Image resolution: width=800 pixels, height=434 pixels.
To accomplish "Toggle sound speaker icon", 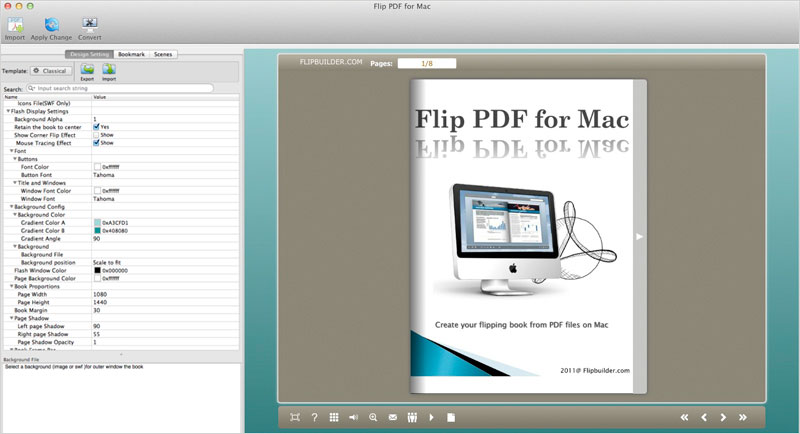I will [353, 417].
